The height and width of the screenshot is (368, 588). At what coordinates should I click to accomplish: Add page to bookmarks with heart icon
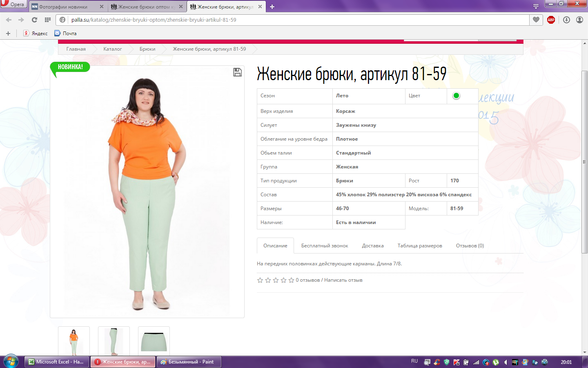click(x=536, y=20)
